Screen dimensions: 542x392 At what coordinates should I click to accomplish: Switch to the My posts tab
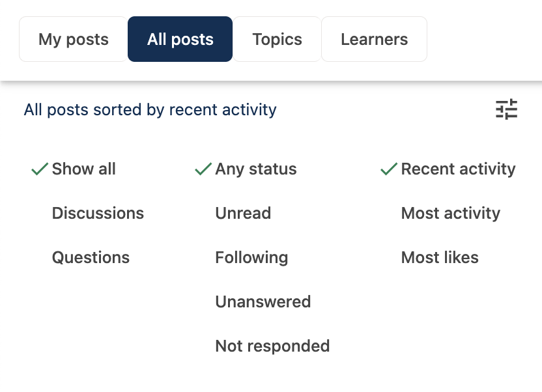[73, 39]
